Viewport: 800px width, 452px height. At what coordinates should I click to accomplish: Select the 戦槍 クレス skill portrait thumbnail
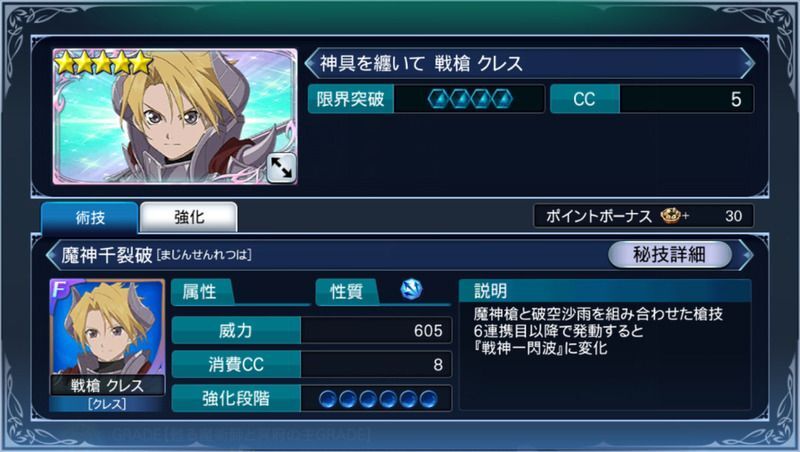(107, 345)
